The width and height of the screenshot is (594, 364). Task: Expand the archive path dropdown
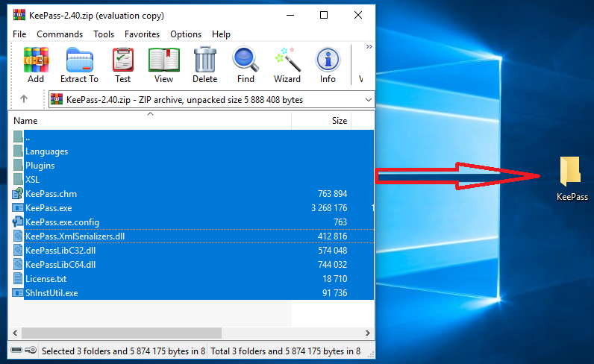368,99
